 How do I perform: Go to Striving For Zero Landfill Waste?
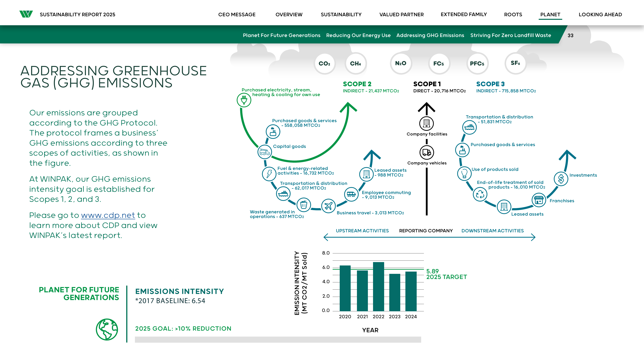point(511,35)
